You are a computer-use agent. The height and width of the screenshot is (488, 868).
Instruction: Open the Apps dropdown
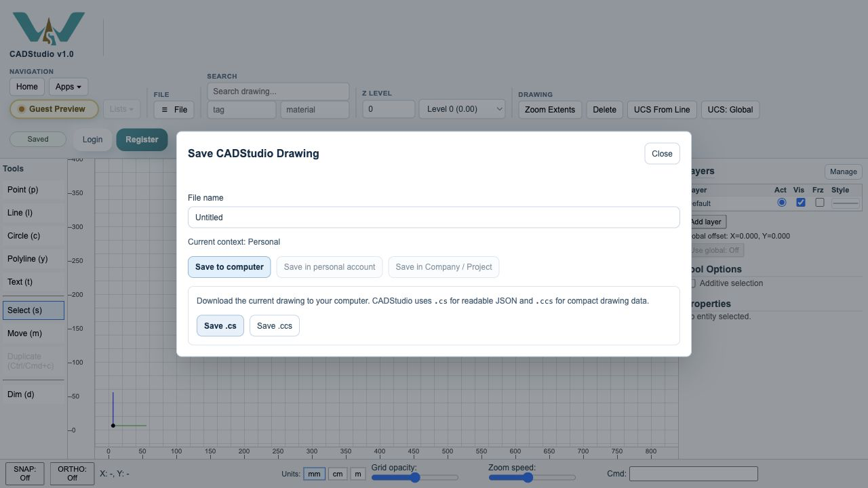(x=68, y=87)
